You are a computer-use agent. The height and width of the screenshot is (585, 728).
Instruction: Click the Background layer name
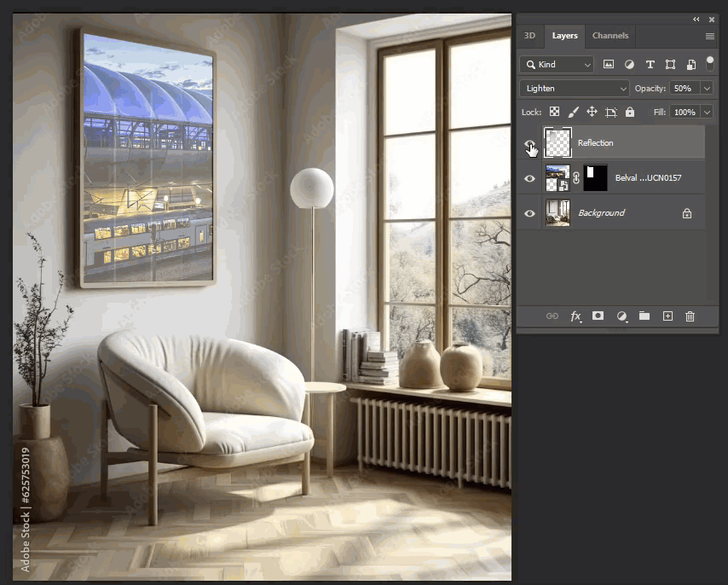pyautogui.click(x=601, y=212)
